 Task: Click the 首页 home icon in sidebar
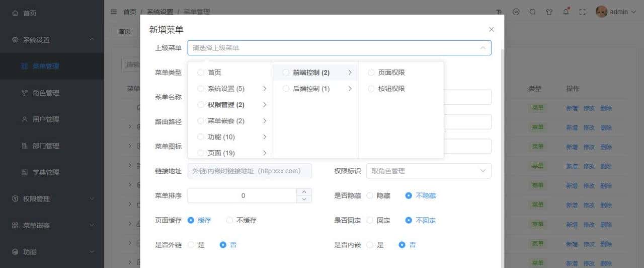coord(15,13)
